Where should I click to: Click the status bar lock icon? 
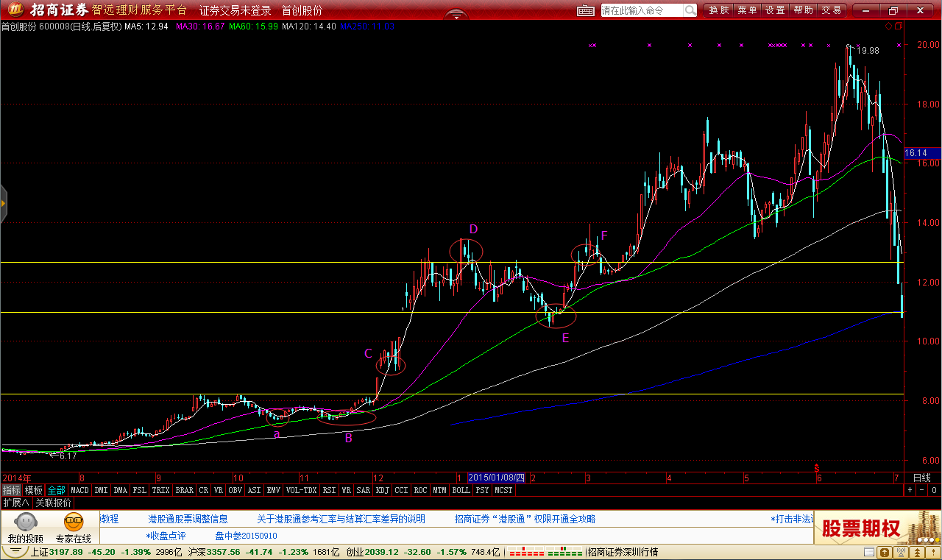pyautogui.click(x=885, y=552)
